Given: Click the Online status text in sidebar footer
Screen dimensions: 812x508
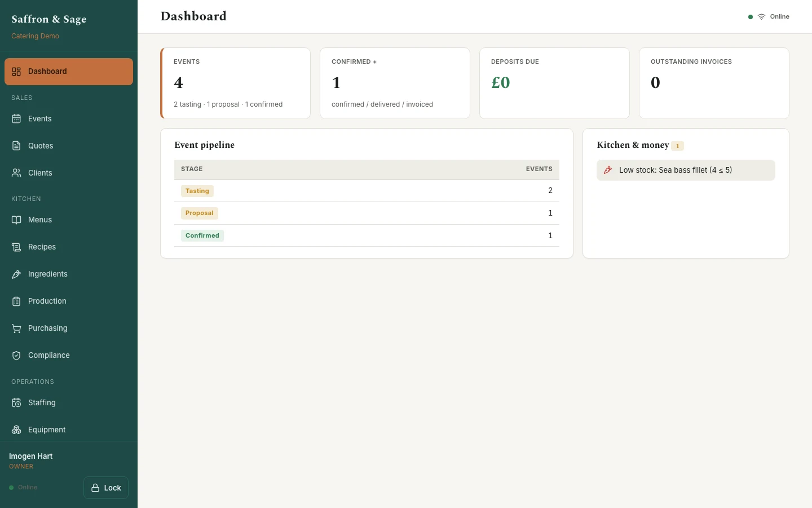Looking at the screenshot, I should (28, 488).
